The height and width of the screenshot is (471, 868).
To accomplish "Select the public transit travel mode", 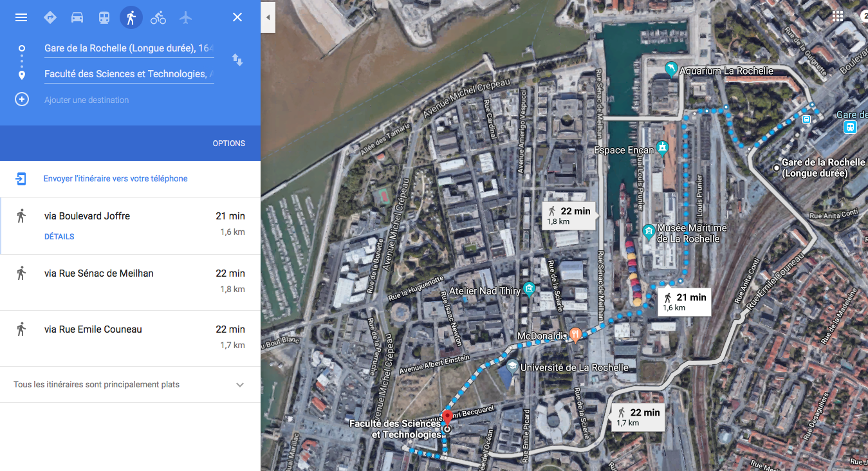I will click(x=104, y=17).
